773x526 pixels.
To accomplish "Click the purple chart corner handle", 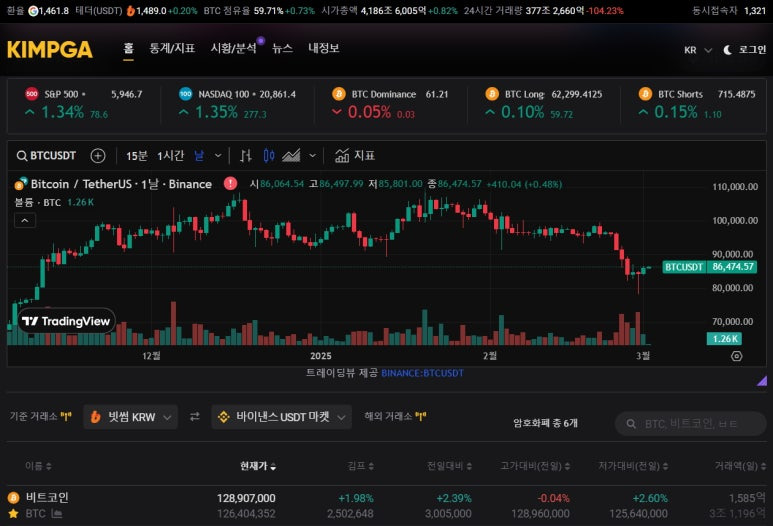I will [x=762, y=380].
